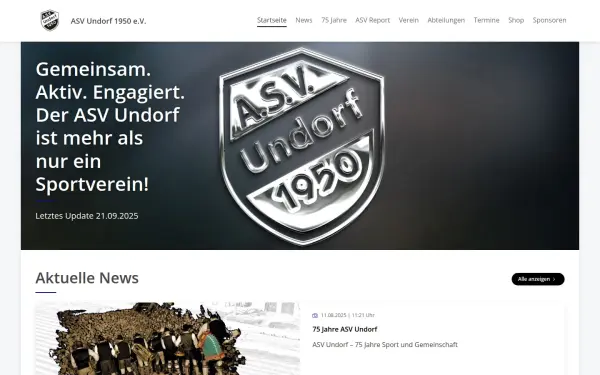The height and width of the screenshot is (375, 600).
Task: Click the Letztes Update 21.09.2025 text
Action: pyautogui.click(x=87, y=216)
